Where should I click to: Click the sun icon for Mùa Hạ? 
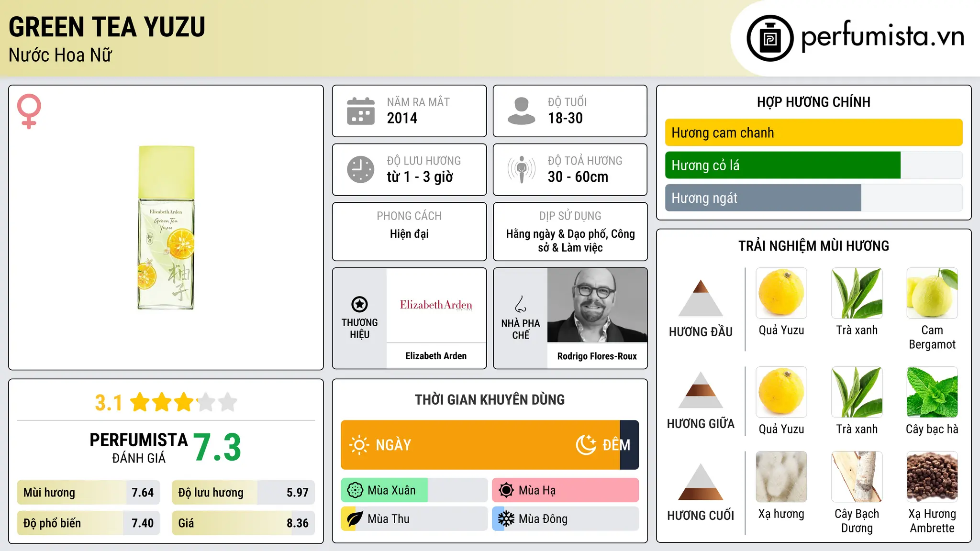point(506,490)
